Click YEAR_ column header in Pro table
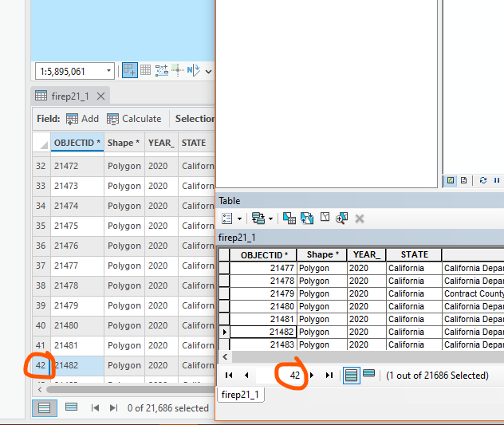504x425 pixels. click(161, 143)
